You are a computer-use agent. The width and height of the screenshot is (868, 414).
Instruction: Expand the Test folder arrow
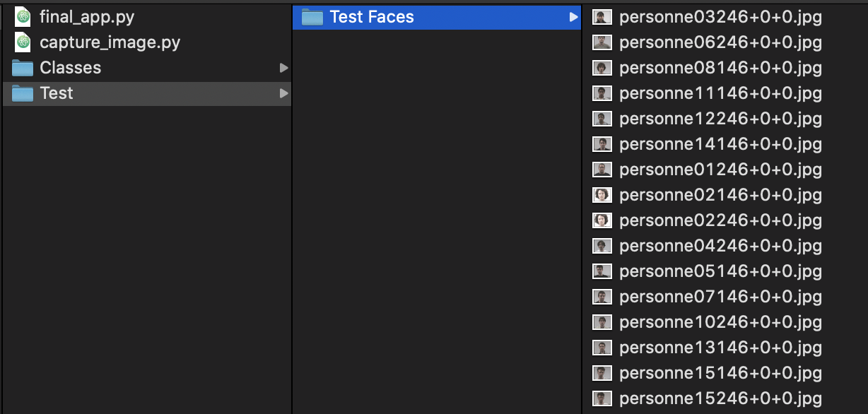pos(283,93)
